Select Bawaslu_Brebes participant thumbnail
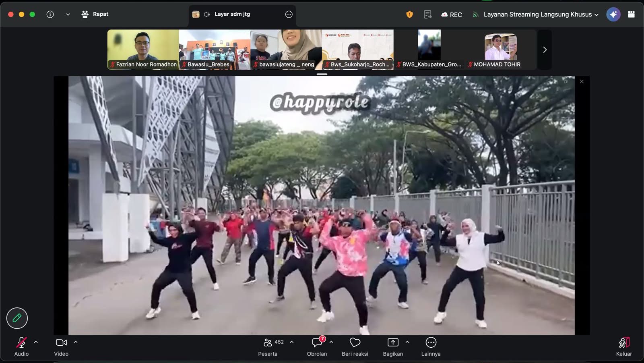Image resolution: width=644 pixels, height=363 pixels. (x=215, y=49)
